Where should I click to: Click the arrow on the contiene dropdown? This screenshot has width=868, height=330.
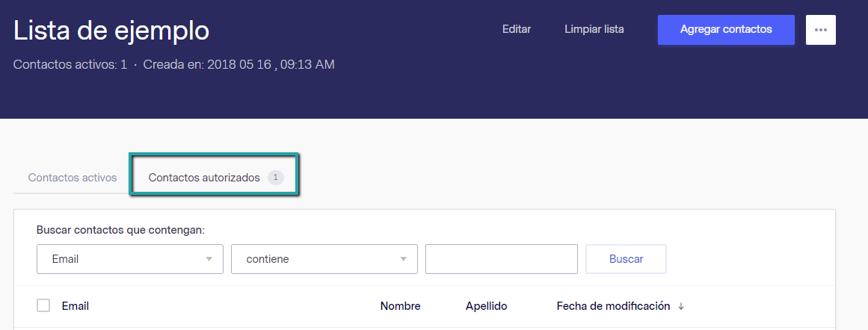pyautogui.click(x=403, y=259)
